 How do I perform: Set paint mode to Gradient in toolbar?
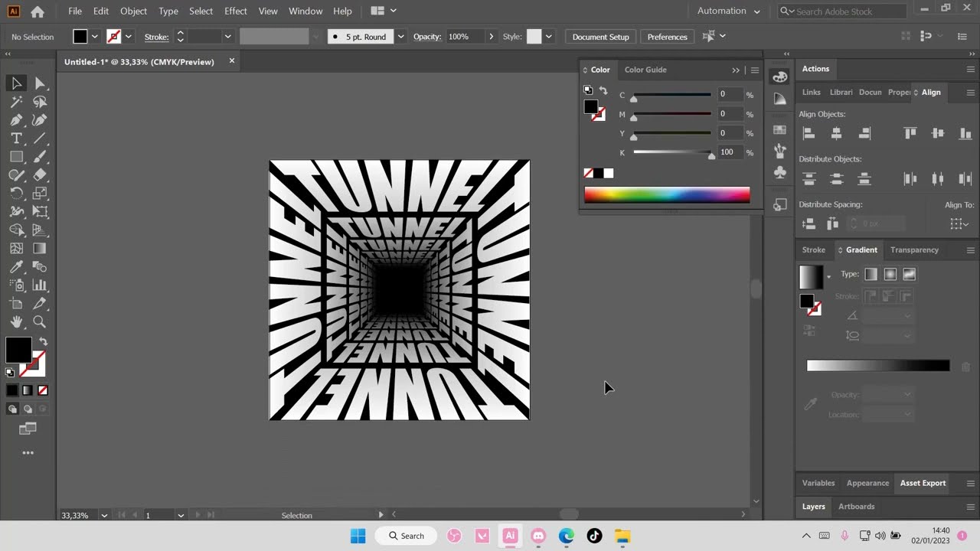[28, 390]
